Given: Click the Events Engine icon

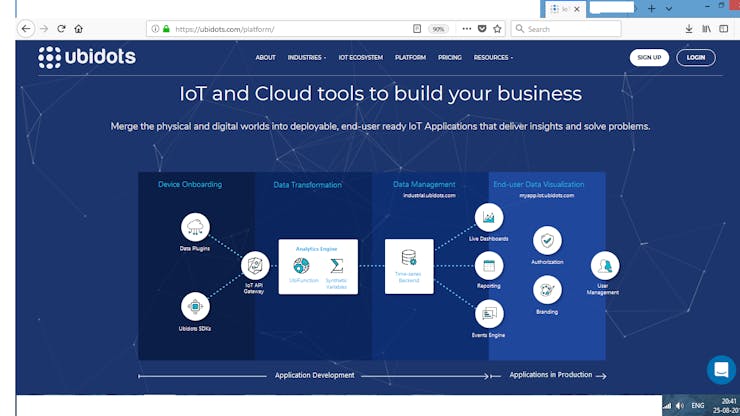Looking at the screenshot, I should tap(489, 314).
